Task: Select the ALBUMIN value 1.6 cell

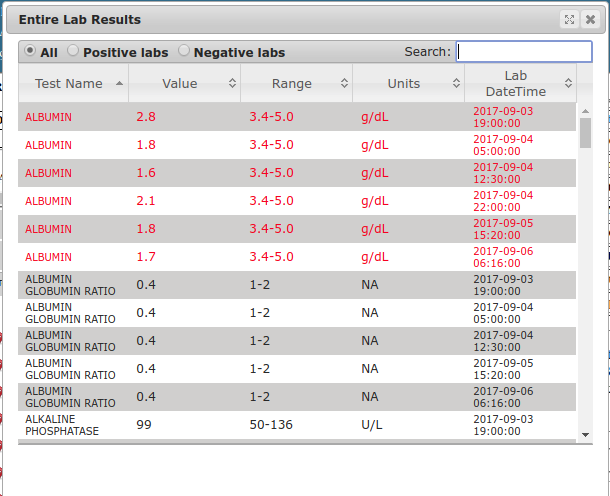Action: [146, 173]
